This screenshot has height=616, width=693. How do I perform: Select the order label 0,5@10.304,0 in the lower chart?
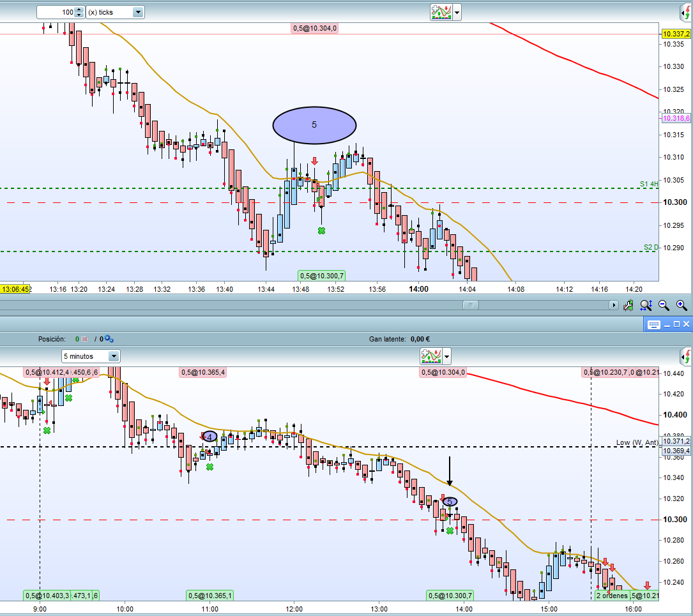click(443, 372)
